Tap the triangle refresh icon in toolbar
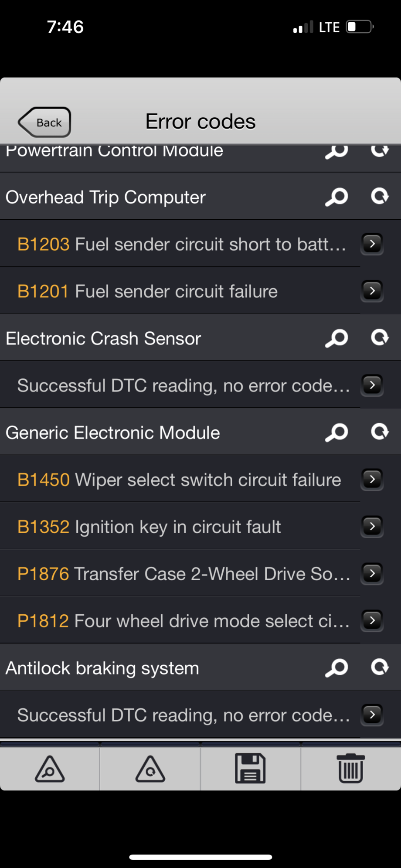This screenshot has height=868, width=401. 150,769
